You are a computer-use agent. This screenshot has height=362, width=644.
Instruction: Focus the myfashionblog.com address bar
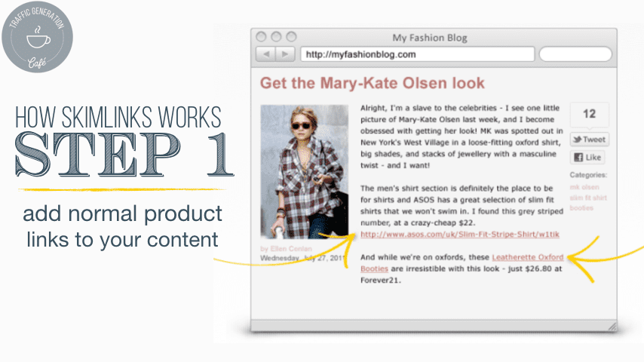click(x=417, y=54)
